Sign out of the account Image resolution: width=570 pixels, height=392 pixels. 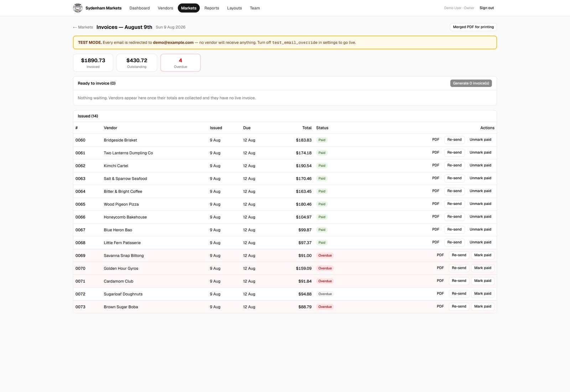point(487,8)
